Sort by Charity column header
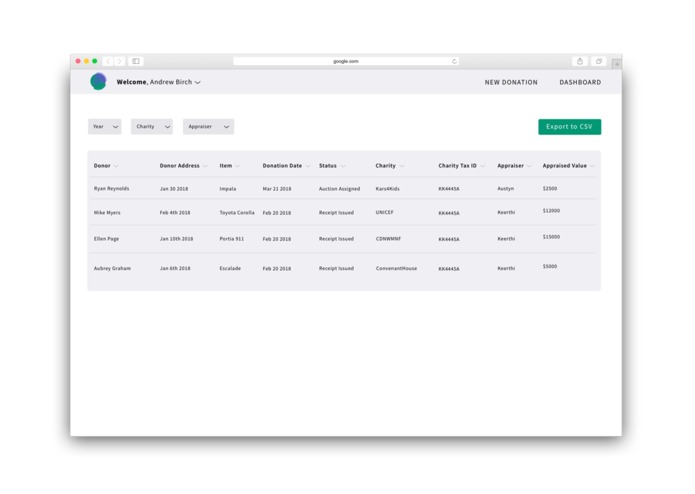 pos(390,166)
